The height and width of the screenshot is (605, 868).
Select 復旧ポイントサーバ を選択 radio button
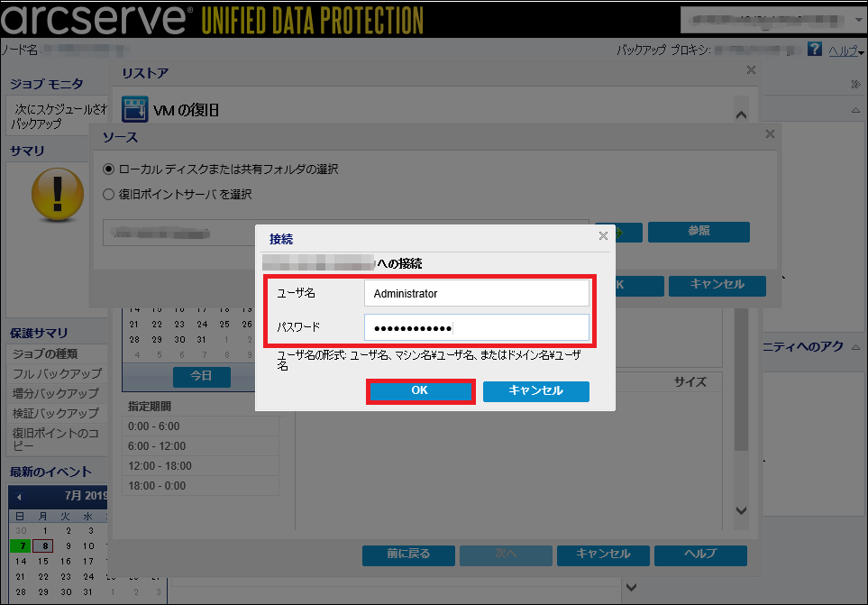coord(108,194)
